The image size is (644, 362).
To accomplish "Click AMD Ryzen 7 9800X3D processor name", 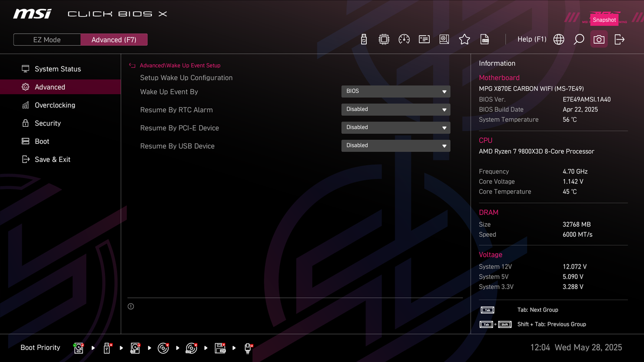I will (x=536, y=151).
